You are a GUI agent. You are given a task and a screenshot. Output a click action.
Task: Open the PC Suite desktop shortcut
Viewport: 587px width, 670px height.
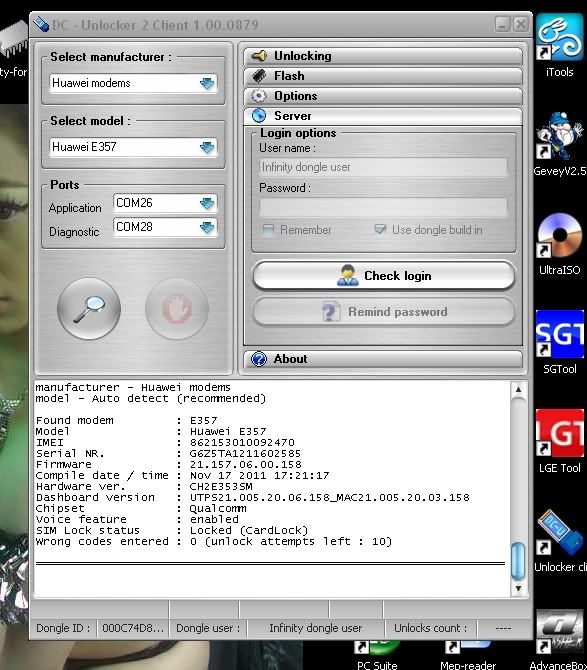(x=377, y=654)
